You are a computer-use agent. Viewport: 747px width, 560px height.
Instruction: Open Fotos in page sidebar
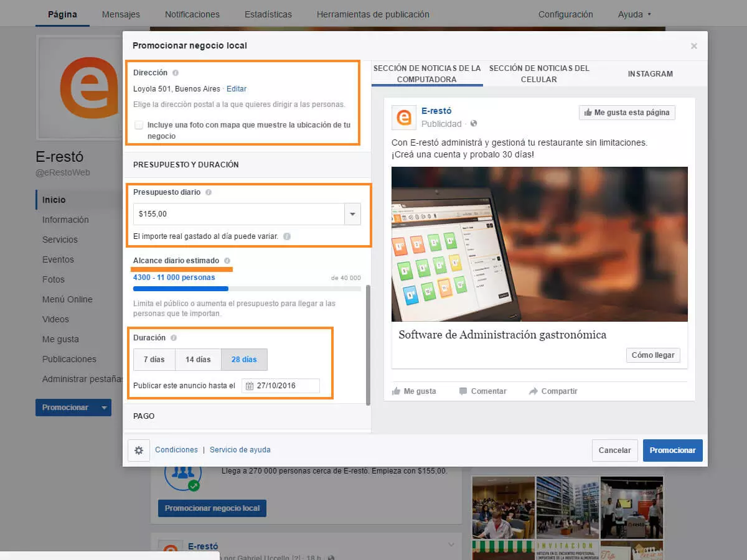54,279
